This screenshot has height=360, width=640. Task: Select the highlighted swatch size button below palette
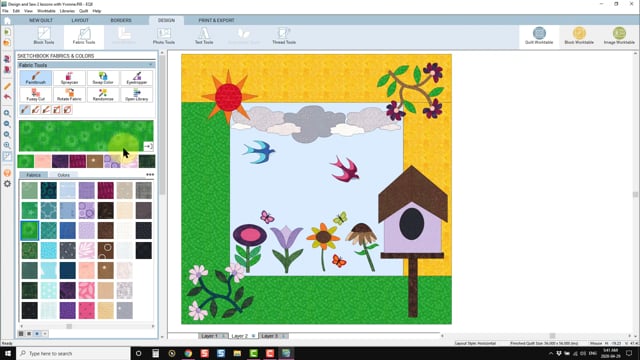pos(37,334)
